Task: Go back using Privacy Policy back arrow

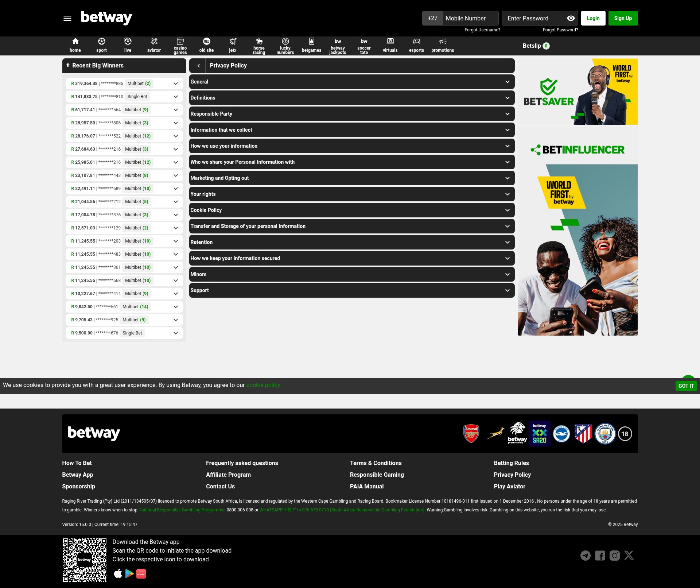Action: (199, 66)
